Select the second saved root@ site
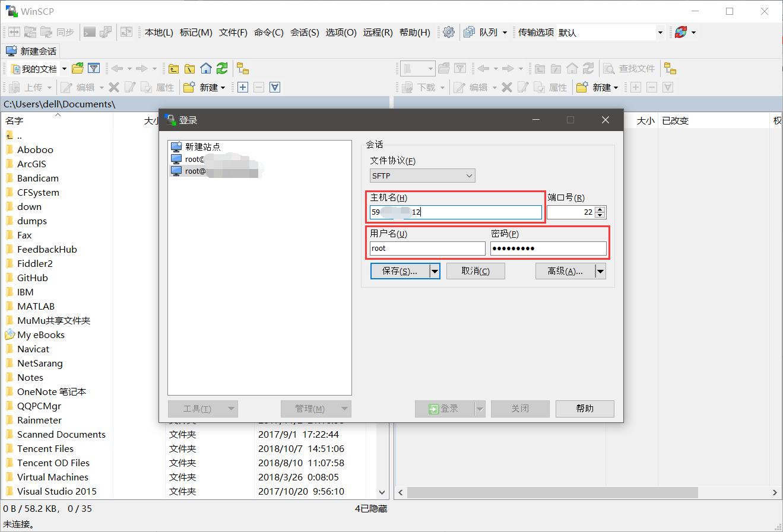This screenshot has width=783, height=532. 215,171
